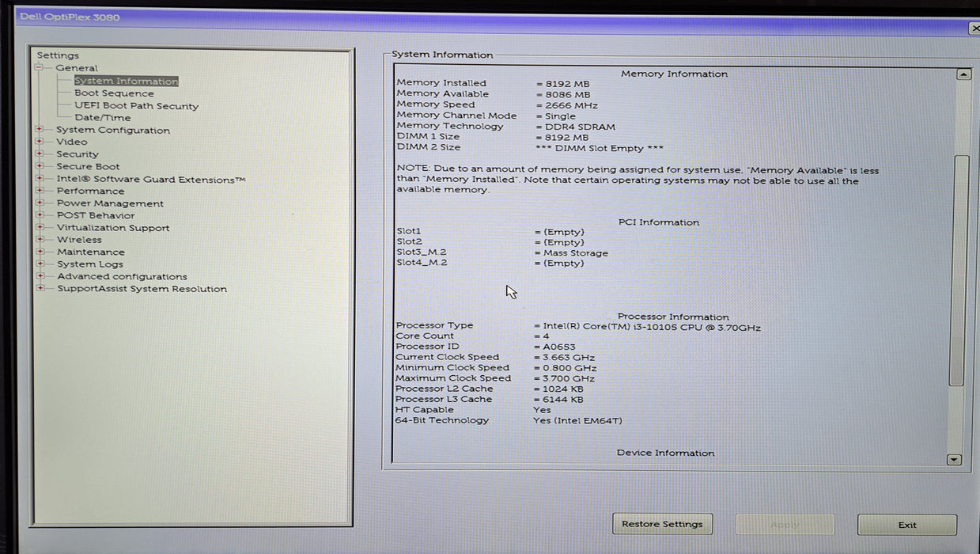The height and width of the screenshot is (554, 980).
Task: Select the Virtualization Support label
Action: pos(113,228)
